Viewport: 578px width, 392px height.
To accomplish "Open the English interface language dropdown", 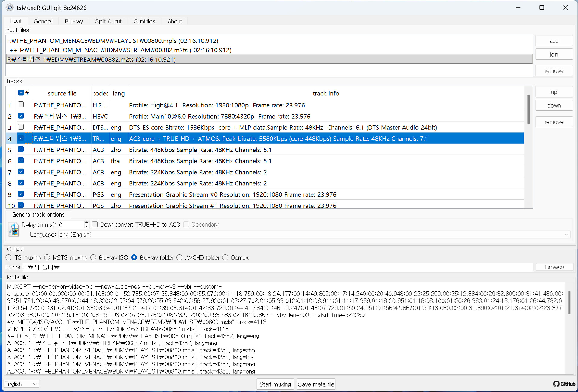I will pyautogui.click(x=20, y=384).
